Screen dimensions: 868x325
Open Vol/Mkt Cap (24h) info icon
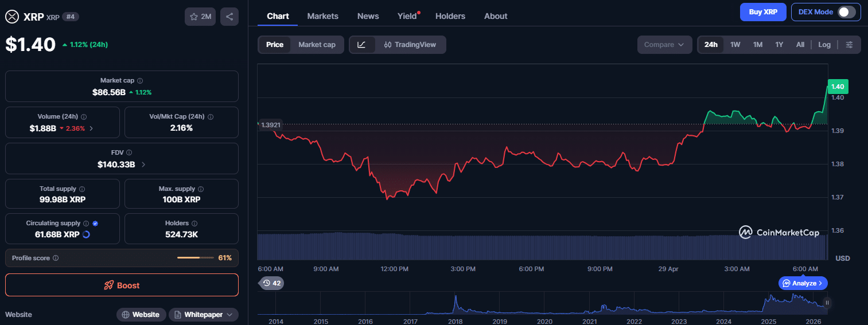tap(211, 116)
